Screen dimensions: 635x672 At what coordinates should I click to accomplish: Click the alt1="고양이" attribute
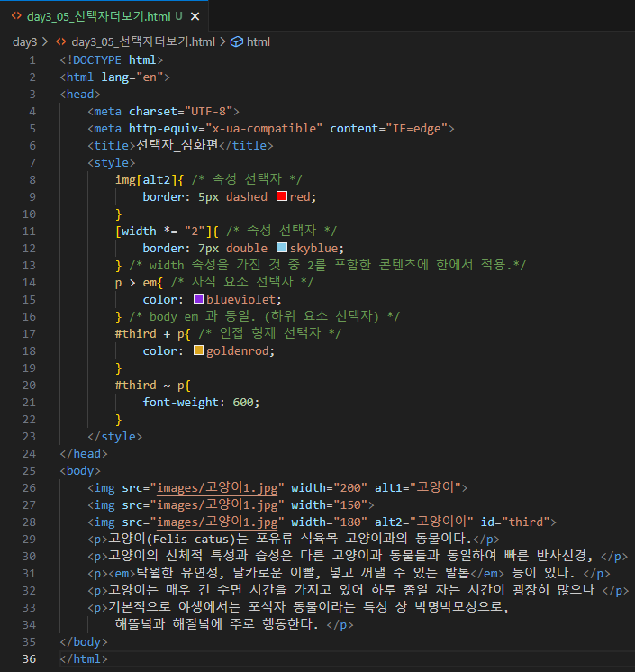418,487
